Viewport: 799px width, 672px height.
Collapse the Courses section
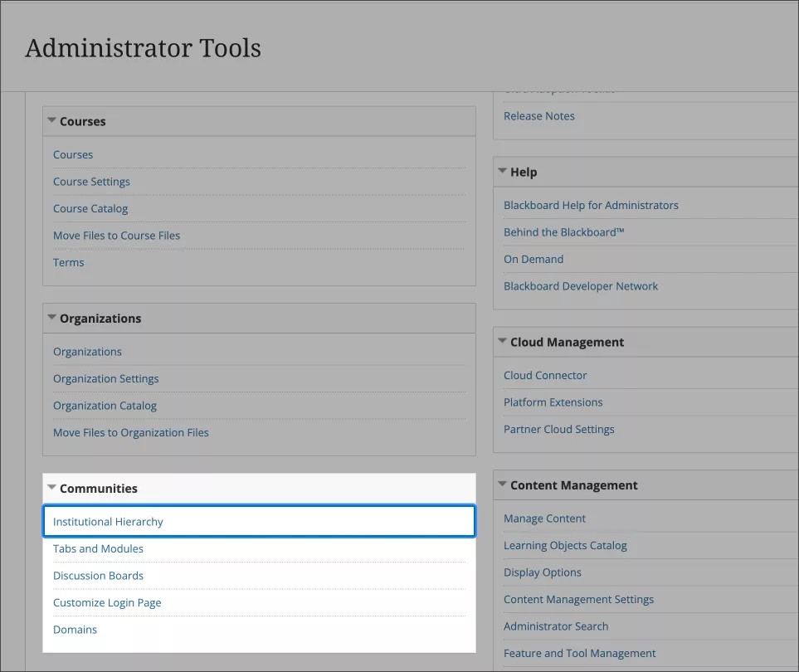pos(51,120)
